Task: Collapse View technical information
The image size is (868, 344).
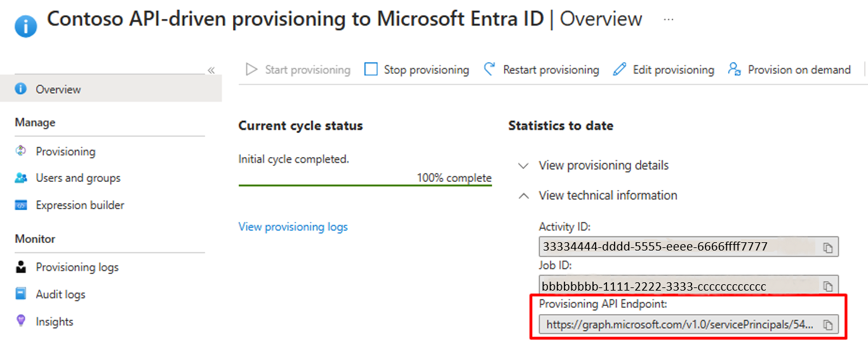Action: coord(523,196)
